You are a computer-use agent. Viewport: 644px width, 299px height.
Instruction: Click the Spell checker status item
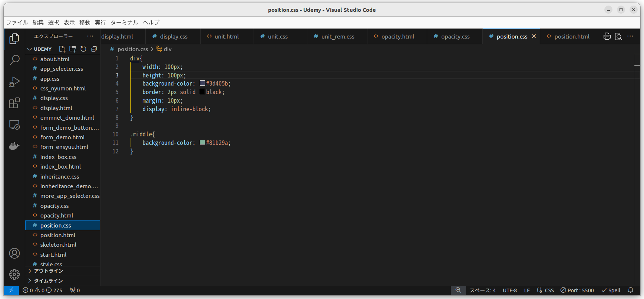click(x=611, y=290)
